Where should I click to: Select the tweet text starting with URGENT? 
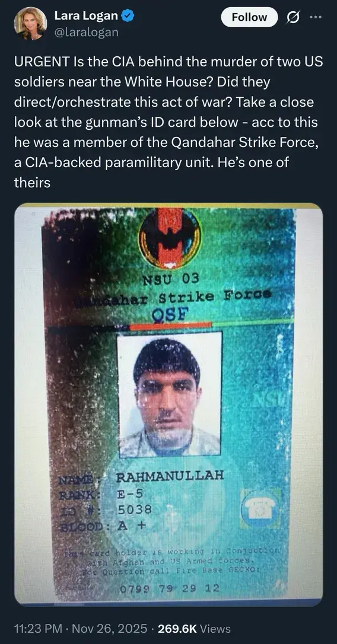coord(168,121)
